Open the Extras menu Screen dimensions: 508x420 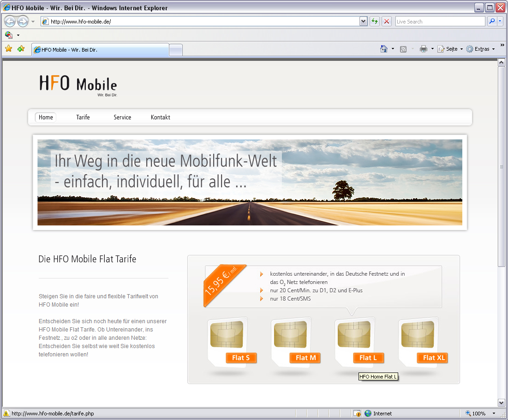481,49
